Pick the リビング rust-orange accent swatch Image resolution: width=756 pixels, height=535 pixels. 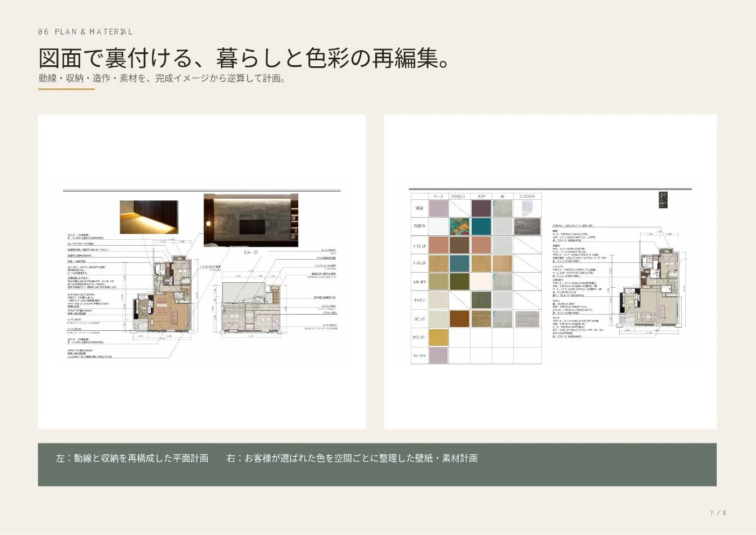pyautogui.click(x=460, y=319)
